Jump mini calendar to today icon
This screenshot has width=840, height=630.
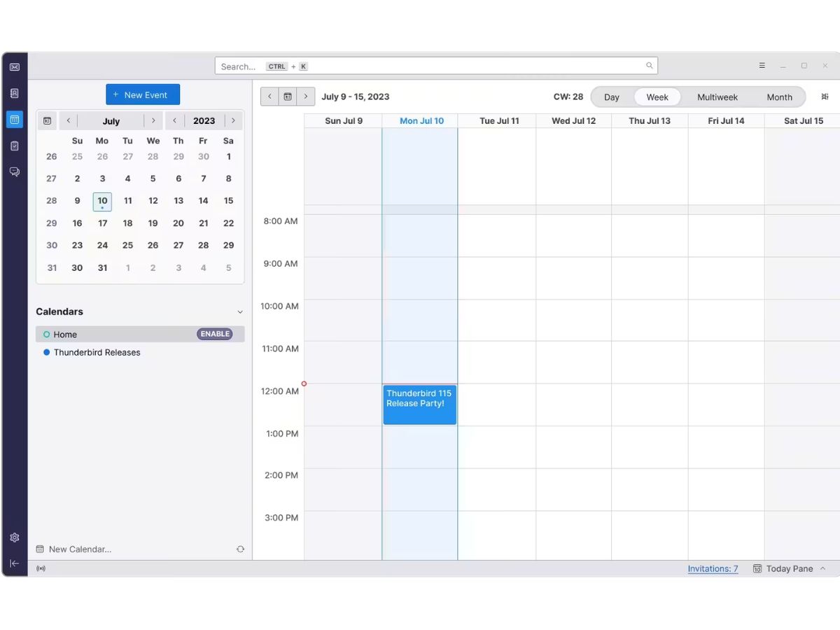click(47, 120)
